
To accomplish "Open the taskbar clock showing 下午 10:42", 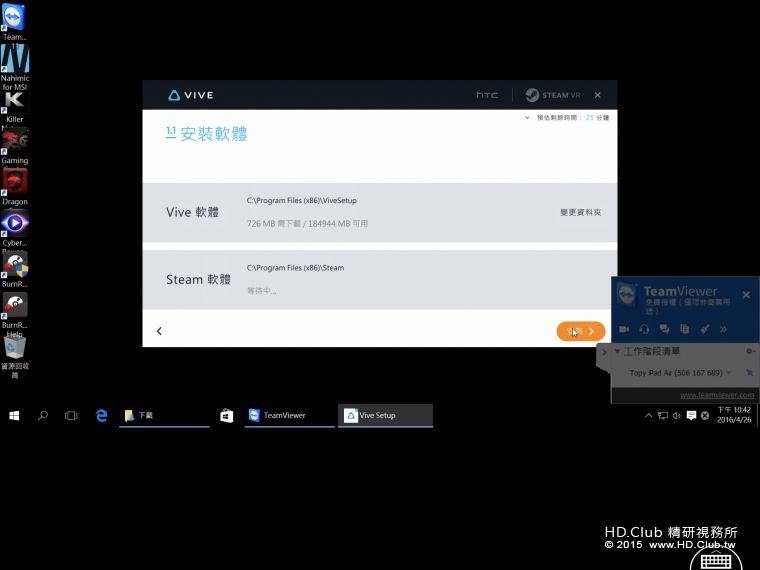I will (x=734, y=415).
